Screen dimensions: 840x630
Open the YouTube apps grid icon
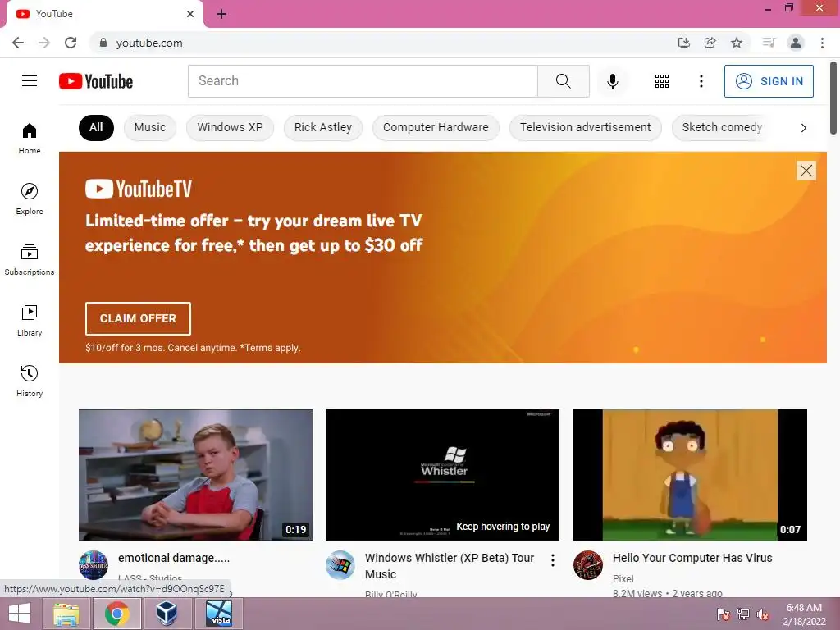(662, 81)
